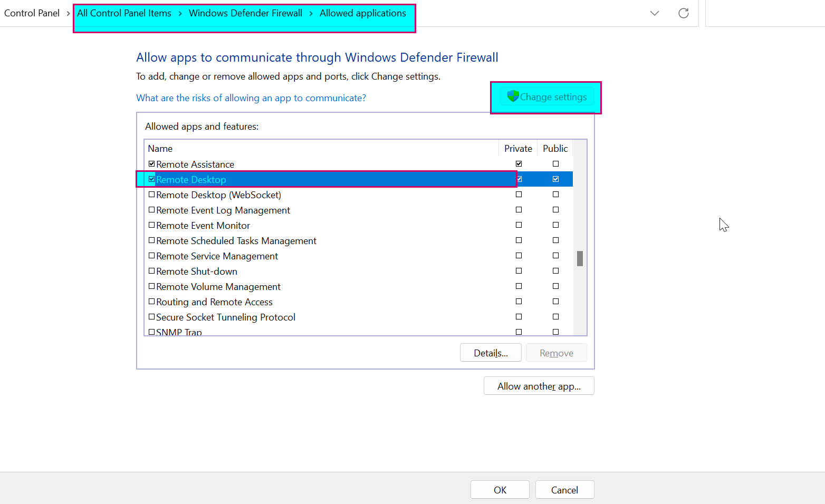Expand the chevron after Windows Defender Firewall breadcrumb
The image size is (825, 504).
(x=311, y=13)
